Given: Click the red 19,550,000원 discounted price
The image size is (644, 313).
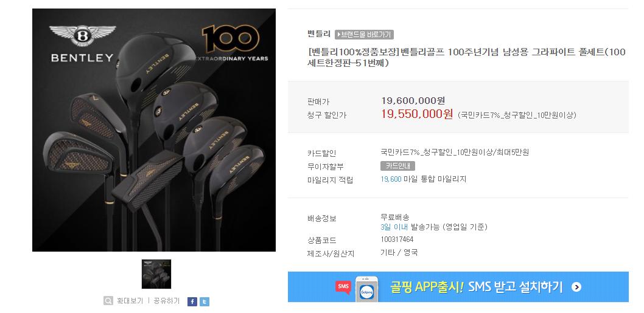Looking at the screenshot, I should tap(417, 114).
